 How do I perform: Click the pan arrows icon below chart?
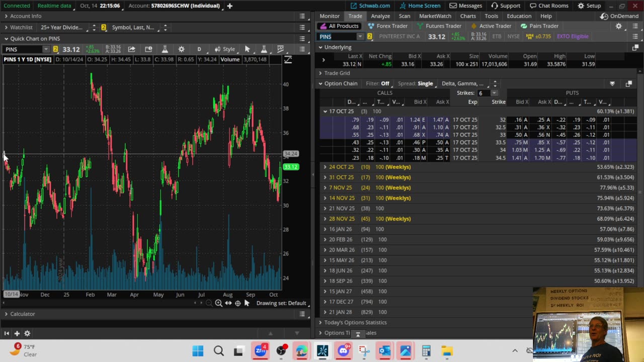click(228, 303)
